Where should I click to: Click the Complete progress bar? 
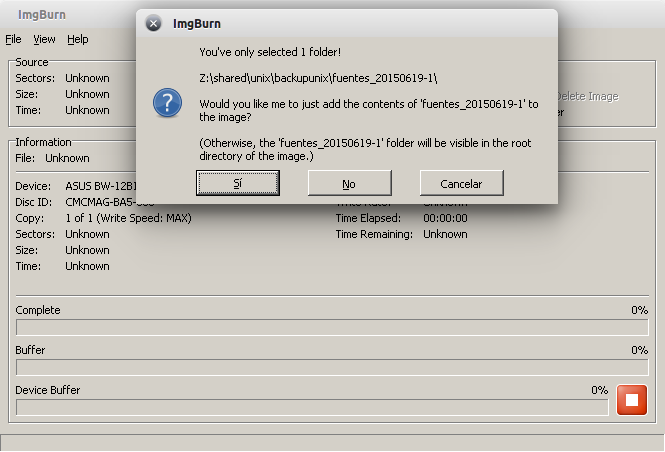(x=332, y=327)
